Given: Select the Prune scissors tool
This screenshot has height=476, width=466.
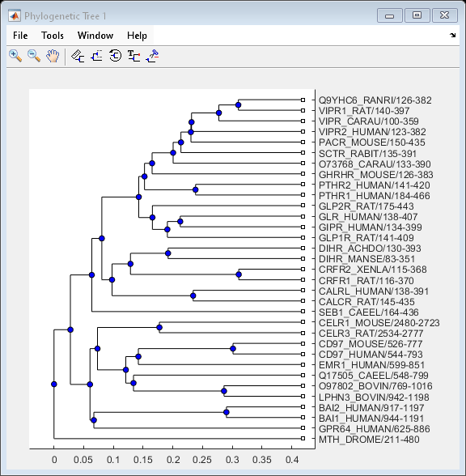Looking at the screenshot, I should point(153,56).
